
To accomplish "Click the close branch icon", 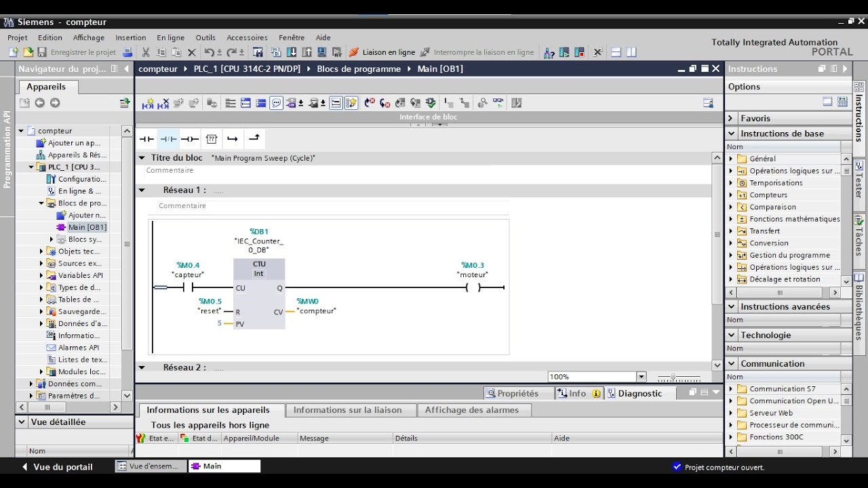I will tap(254, 139).
